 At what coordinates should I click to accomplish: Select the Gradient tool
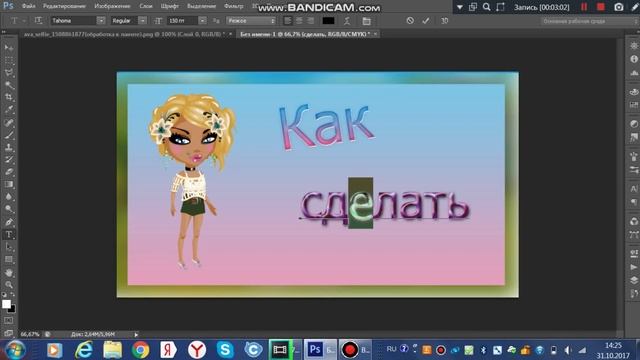pos(9,184)
